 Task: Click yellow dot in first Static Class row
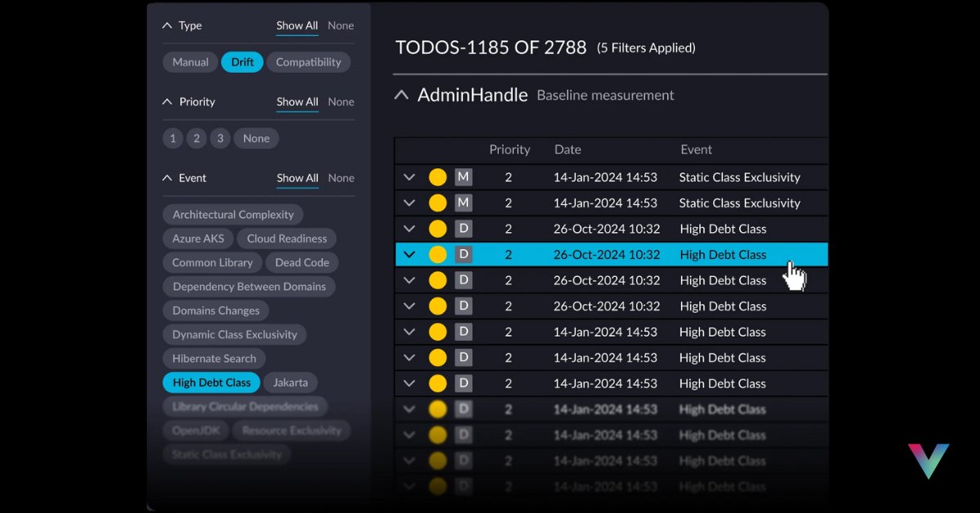click(438, 177)
